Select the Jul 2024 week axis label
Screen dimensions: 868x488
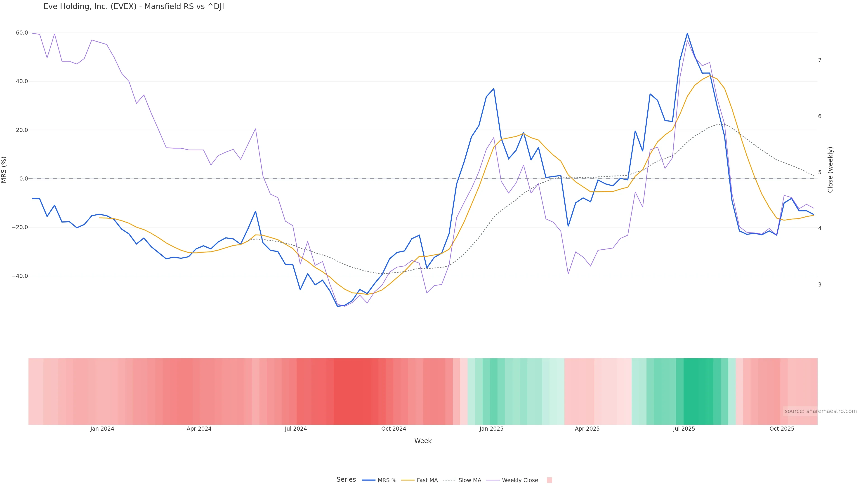[x=295, y=429]
